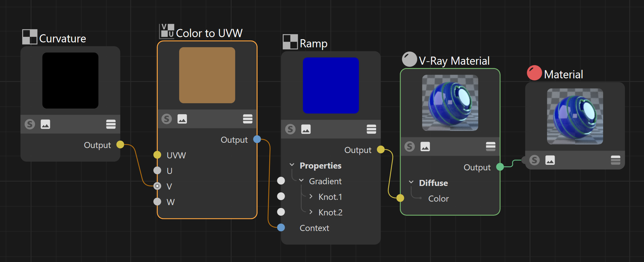The width and height of the screenshot is (644, 262).
Task: Toggle the solo S button on Color to UVW
Action: pos(166,119)
